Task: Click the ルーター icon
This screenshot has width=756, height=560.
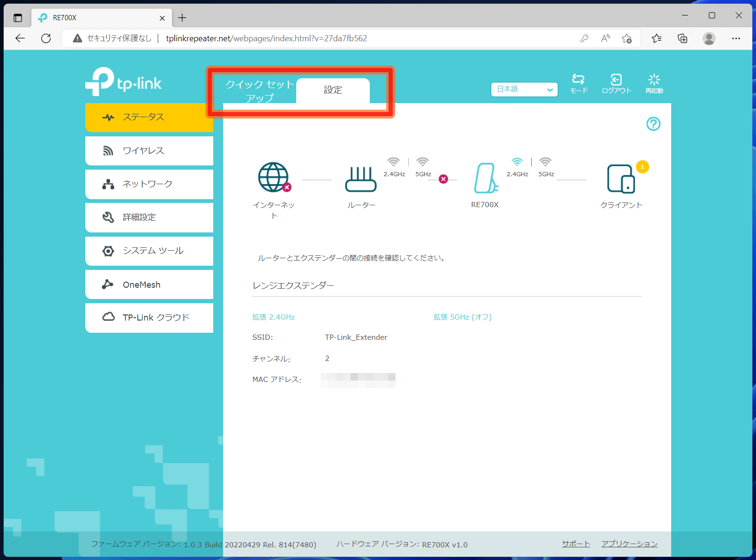Action: click(x=361, y=179)
